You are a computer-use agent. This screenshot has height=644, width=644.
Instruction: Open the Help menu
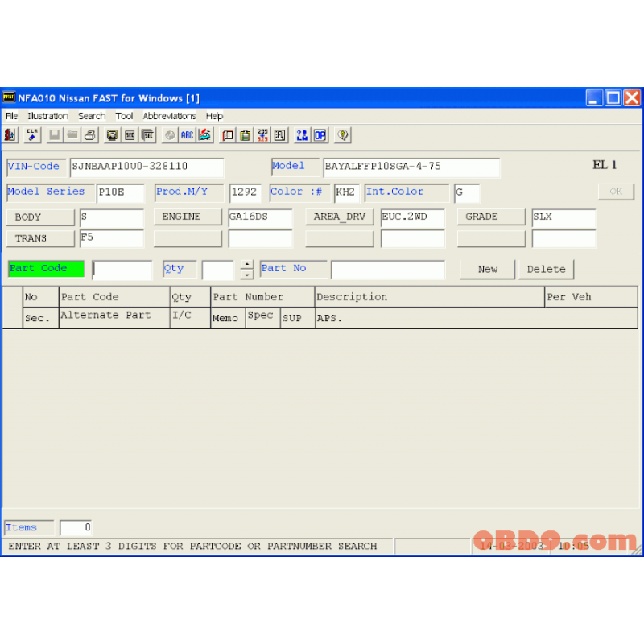click(214, 116)
